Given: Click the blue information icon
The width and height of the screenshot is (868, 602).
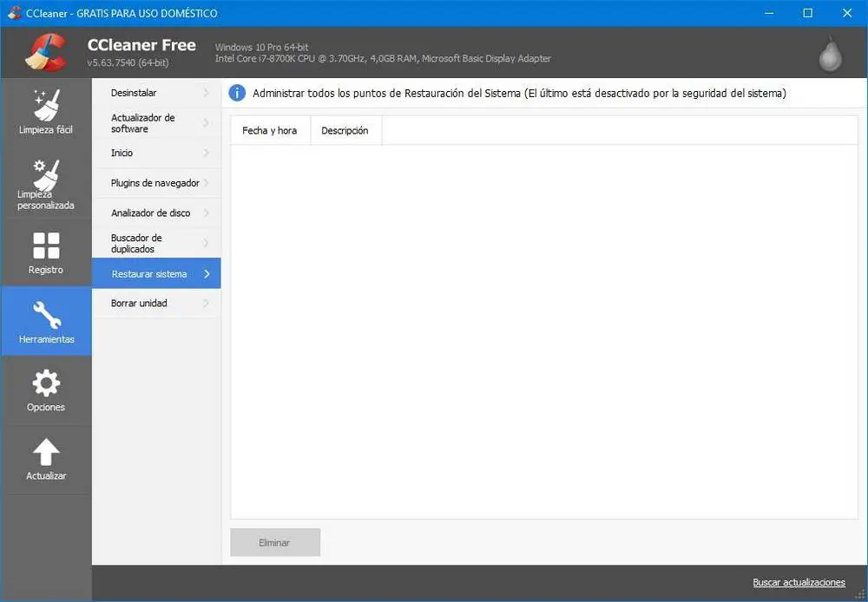Looking at the screenshot, I should coord(237,93).
